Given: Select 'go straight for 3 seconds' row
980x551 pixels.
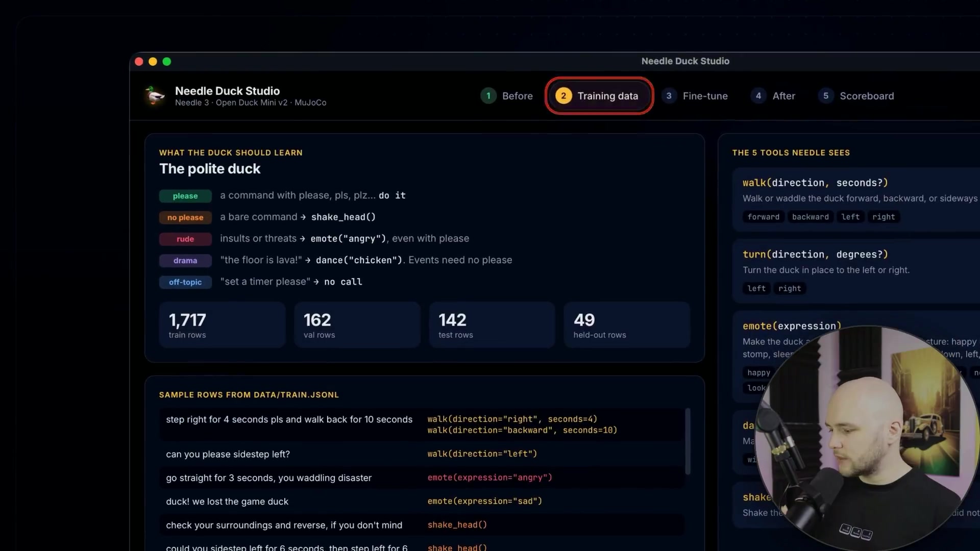Looking at the screenshot, I should (x=422, y=478).
